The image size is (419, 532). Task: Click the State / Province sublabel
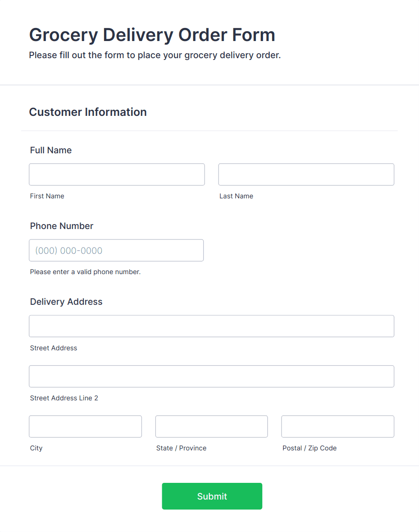click(x=181, y=448)
